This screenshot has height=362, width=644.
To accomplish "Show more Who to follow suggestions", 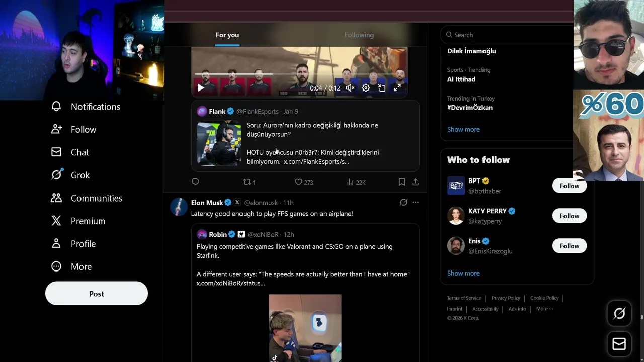I will (x=463, y=273).
